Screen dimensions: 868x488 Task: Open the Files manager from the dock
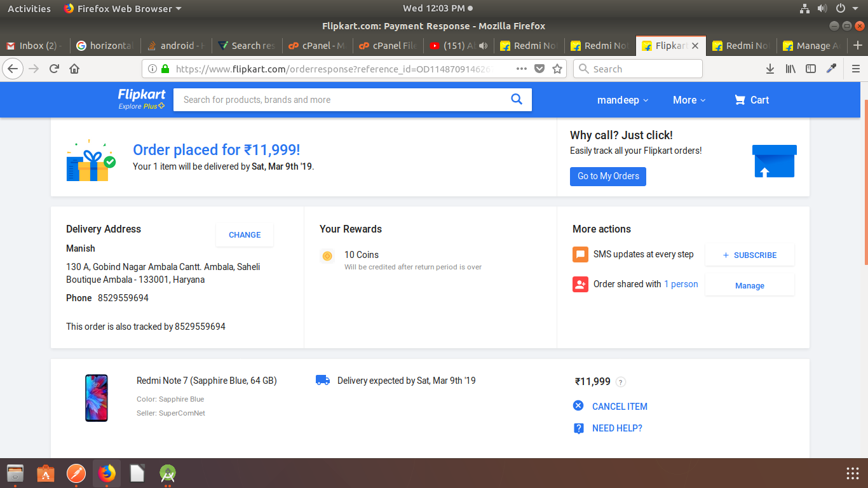pyautogui.click(x=15, y=473)
